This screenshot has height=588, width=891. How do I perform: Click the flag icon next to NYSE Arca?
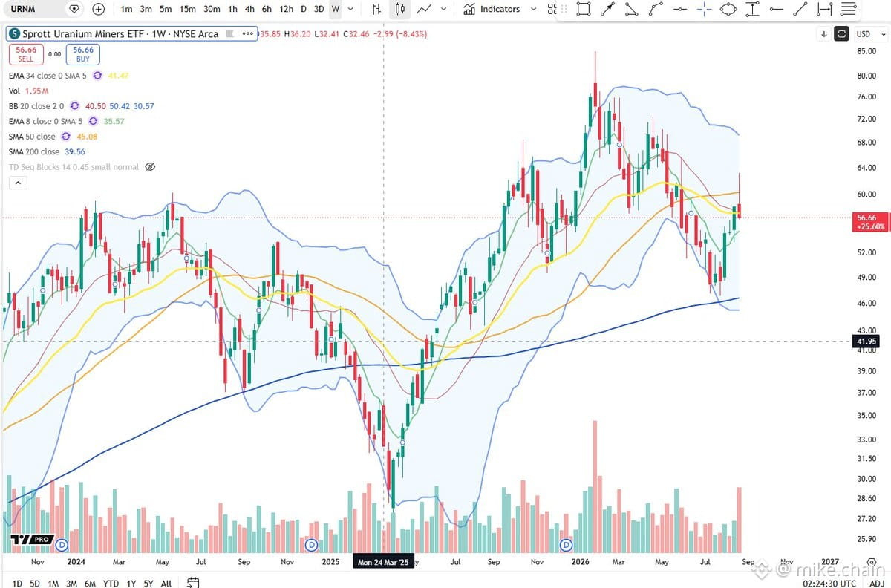(230, 34)
